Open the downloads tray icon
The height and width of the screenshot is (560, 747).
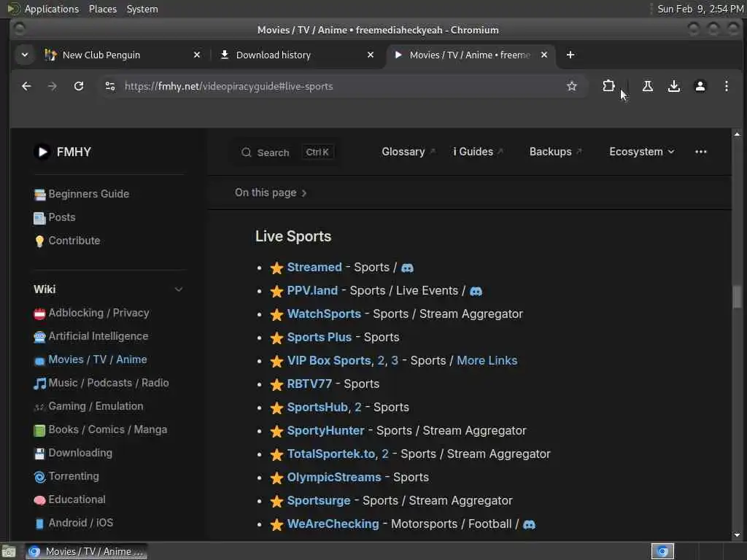pos(673,86)
